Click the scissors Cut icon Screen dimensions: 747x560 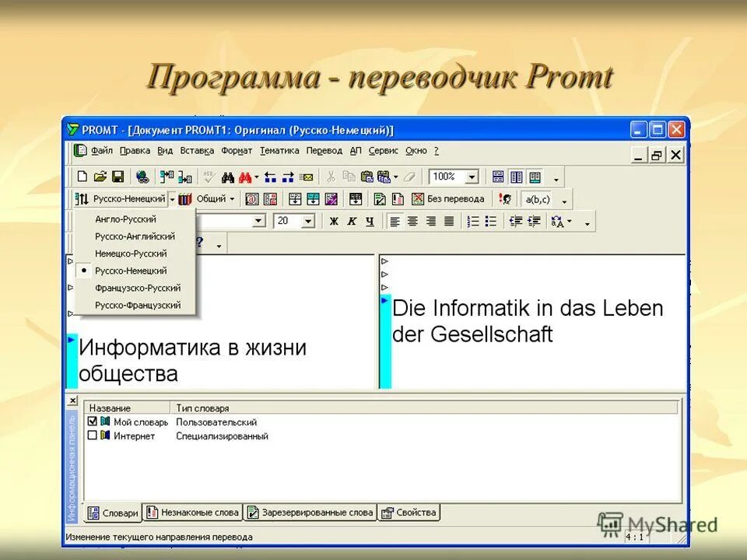tap(331, 177)
